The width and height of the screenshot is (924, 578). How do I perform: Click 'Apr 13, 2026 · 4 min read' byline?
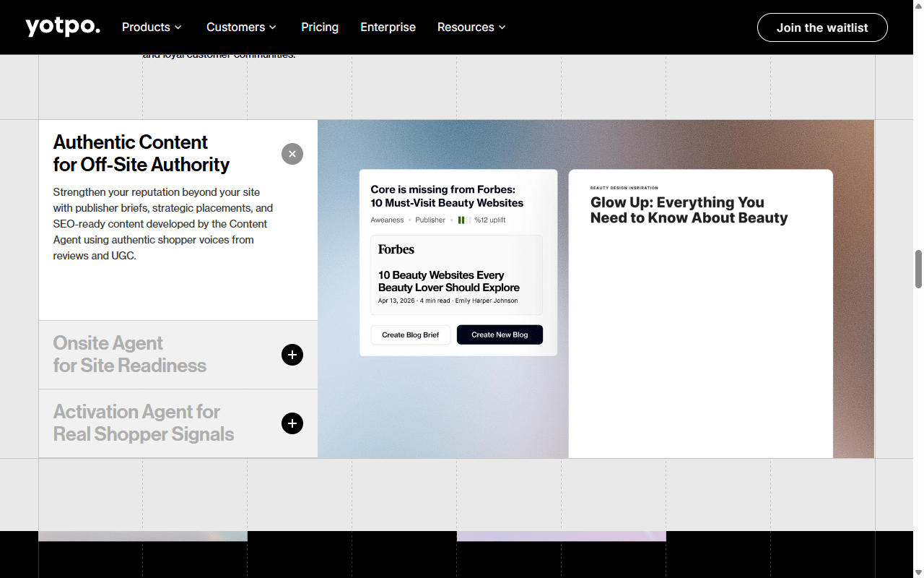click(x=448, y=301)
